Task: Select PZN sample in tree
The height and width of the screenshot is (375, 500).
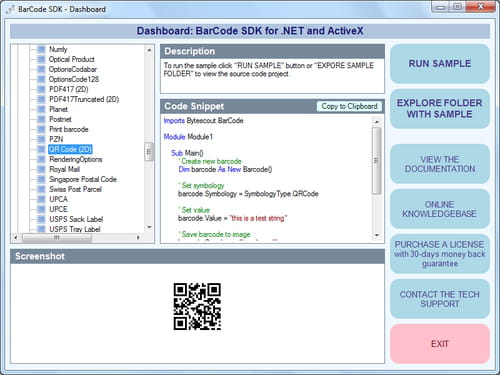Action: pyautogui.click(x=56, y=139)
